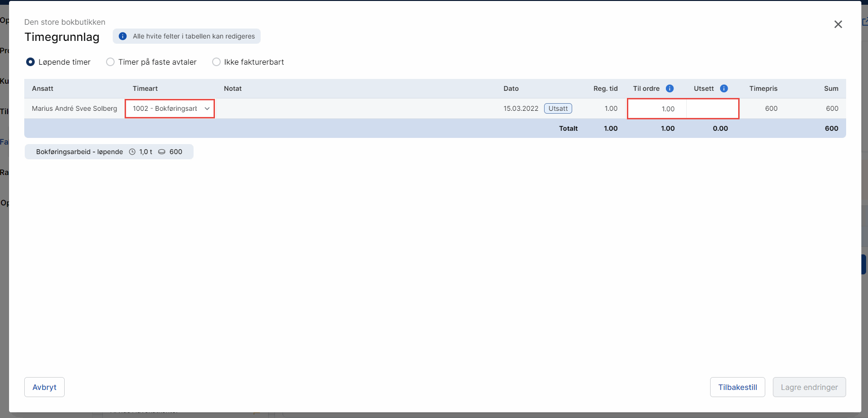Screen dimensions: 868x418
Task: Click the Timepris column header
Action: [x=763, y=88]
